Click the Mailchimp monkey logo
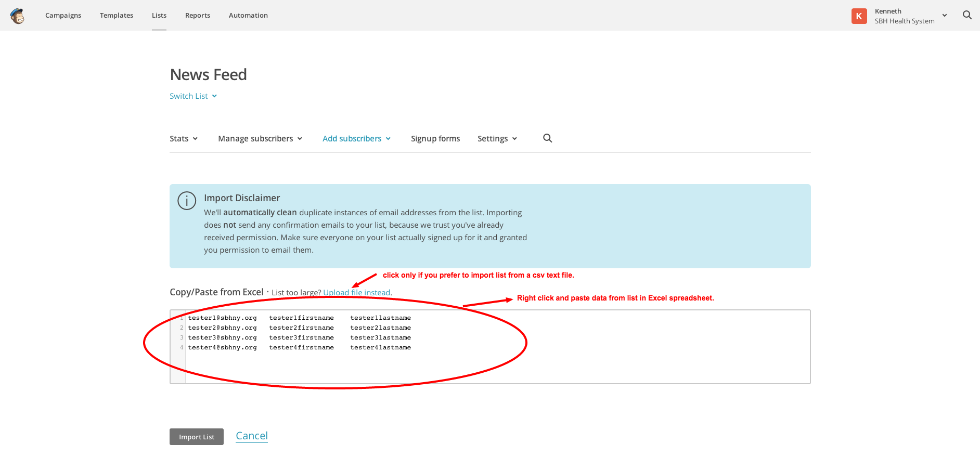 18,16
